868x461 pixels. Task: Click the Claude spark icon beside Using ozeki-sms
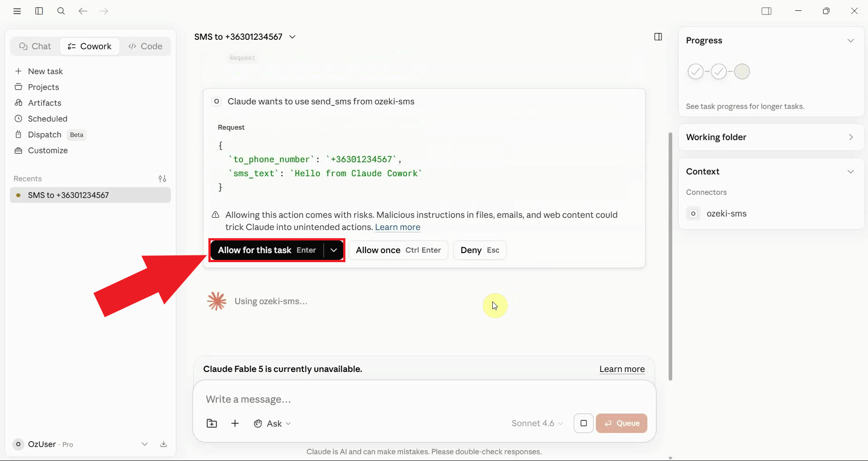pos(217,301)
